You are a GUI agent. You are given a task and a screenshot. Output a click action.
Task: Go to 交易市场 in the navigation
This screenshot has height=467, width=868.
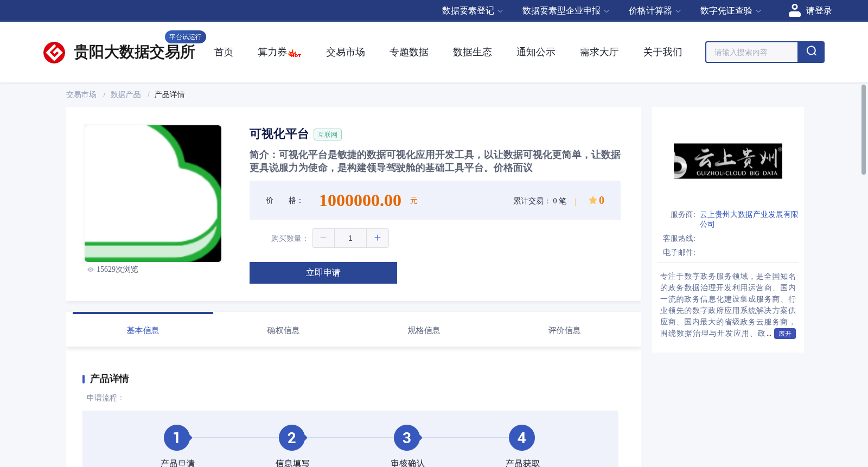(x=345, y=52)
